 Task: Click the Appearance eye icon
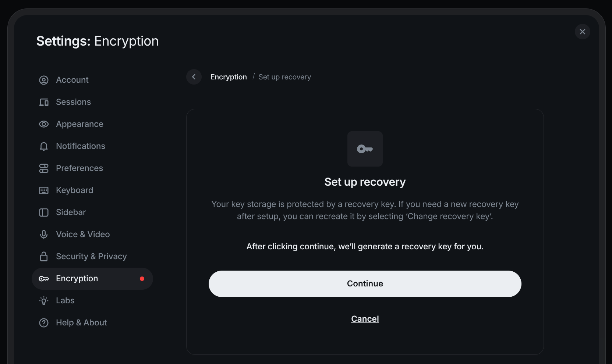click(44, 124)
